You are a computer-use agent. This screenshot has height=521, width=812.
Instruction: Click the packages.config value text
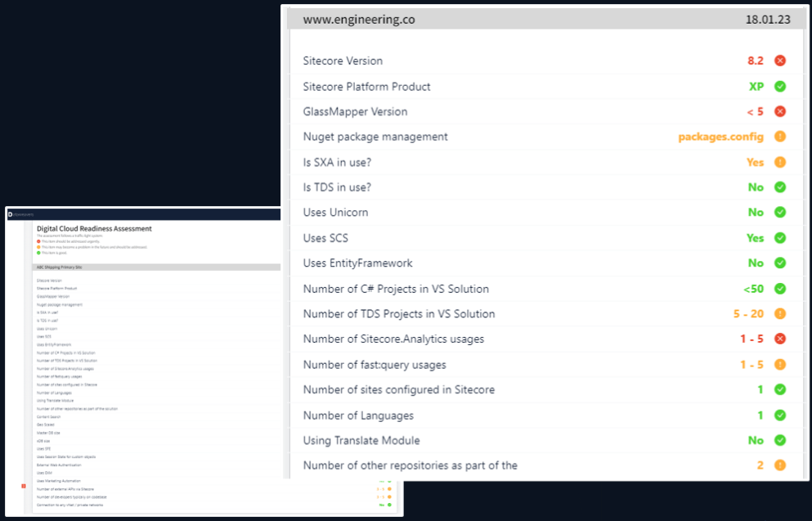(720, 137)
